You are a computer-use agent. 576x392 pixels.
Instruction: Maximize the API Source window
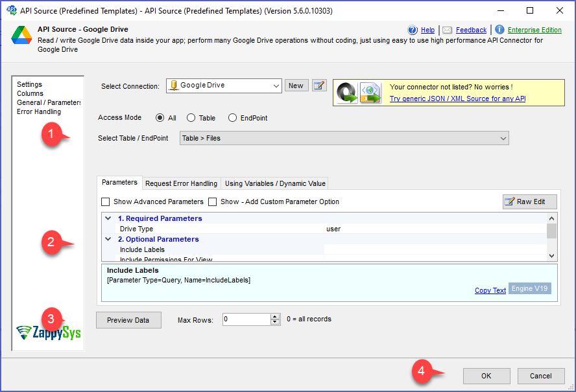tap(530, 10)
